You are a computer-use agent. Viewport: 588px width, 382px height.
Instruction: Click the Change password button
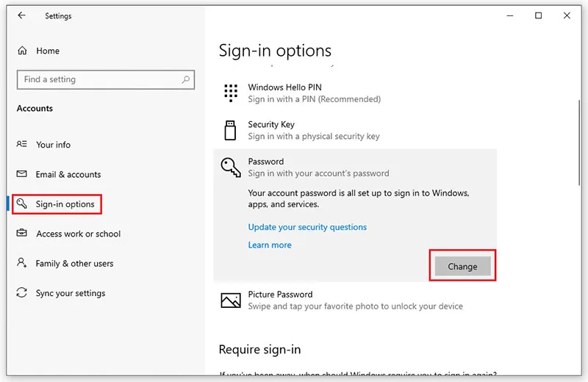462,266
